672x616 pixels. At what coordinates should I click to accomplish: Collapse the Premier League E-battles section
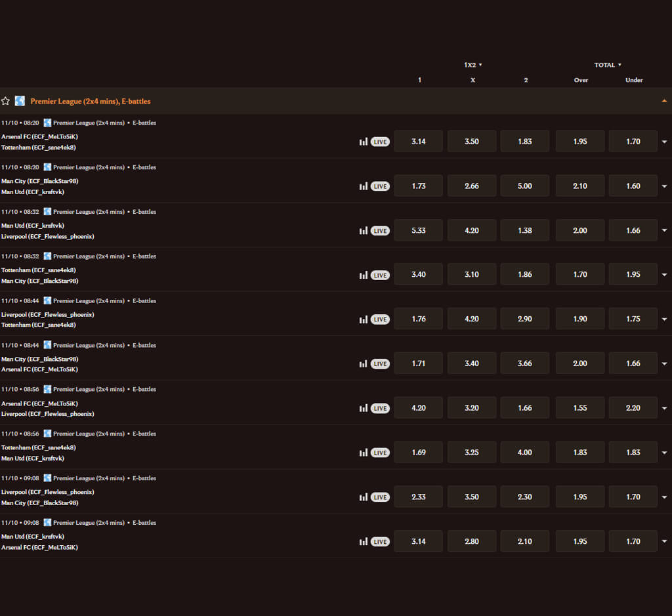pos(664,101)
